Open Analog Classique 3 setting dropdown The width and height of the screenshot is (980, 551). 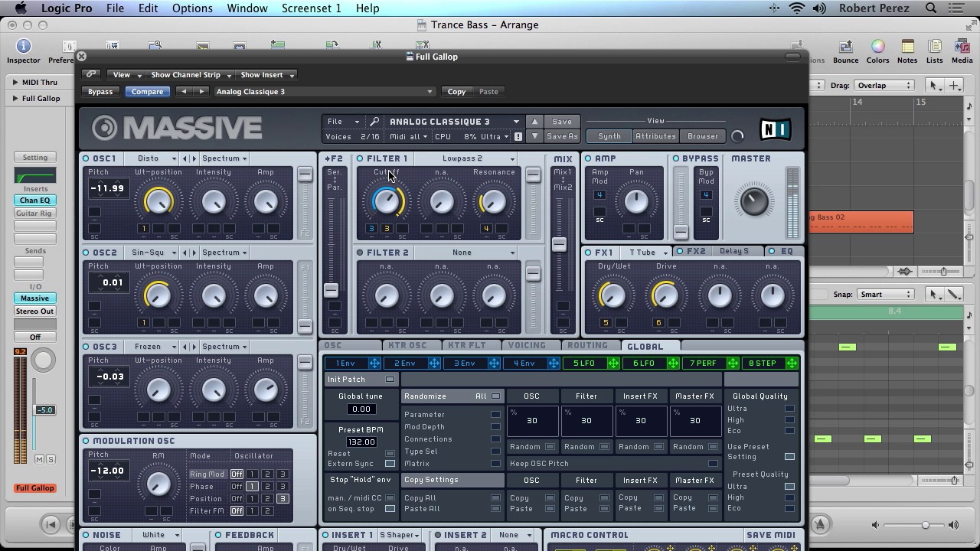tap(324, 92)
